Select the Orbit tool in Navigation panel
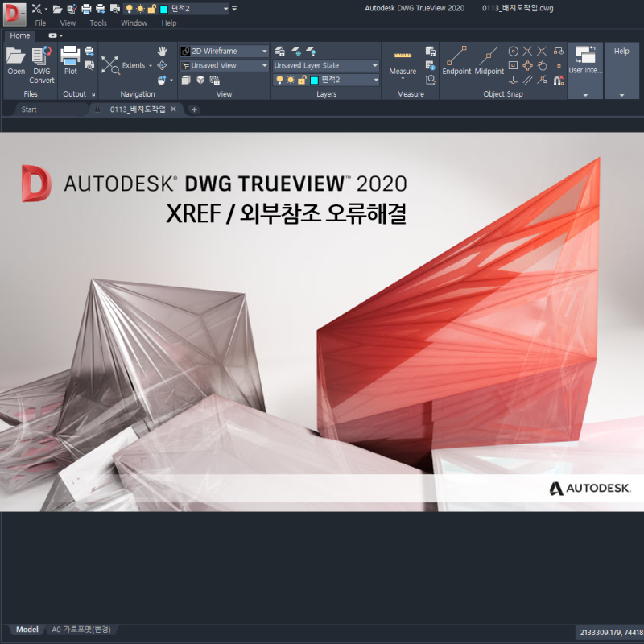This screenshot has width=644, height=644. (163, 65)
